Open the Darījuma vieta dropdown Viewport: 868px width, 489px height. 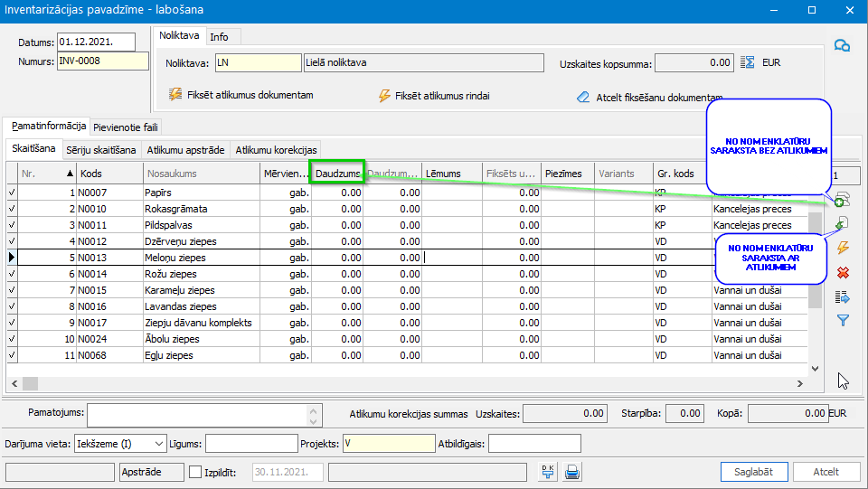tap(159, 444)
